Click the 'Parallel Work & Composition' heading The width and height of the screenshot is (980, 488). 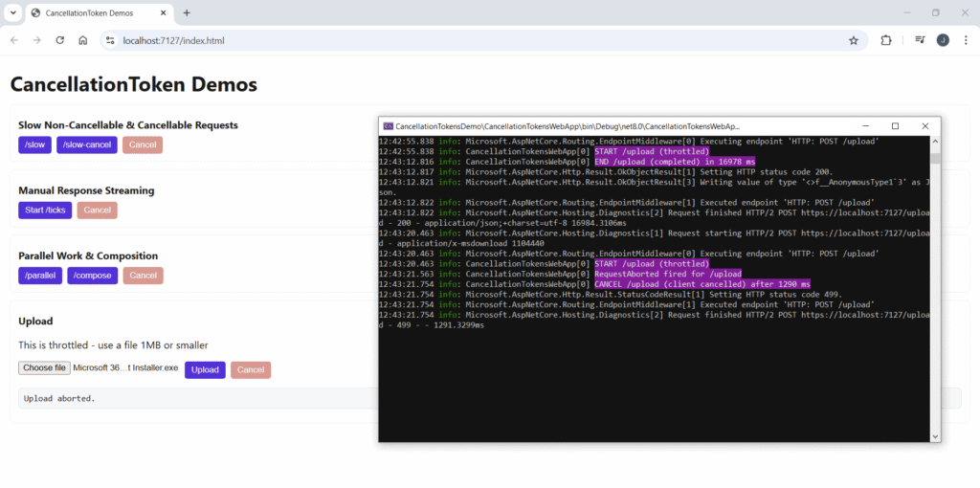(88, 255)
